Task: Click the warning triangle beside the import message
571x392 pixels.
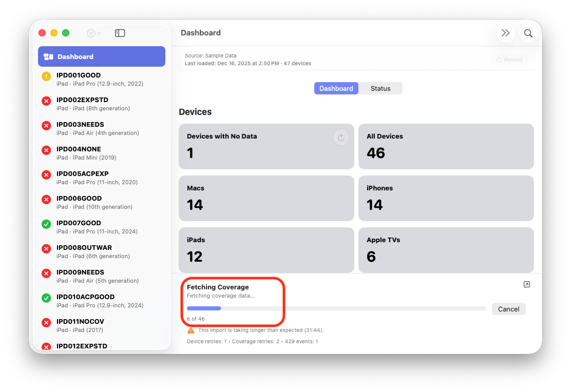Action: pos(191,330)
